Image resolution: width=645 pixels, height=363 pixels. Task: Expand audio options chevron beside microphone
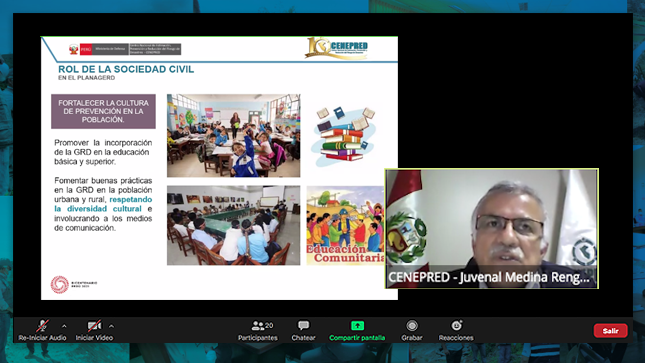[64, 326]
